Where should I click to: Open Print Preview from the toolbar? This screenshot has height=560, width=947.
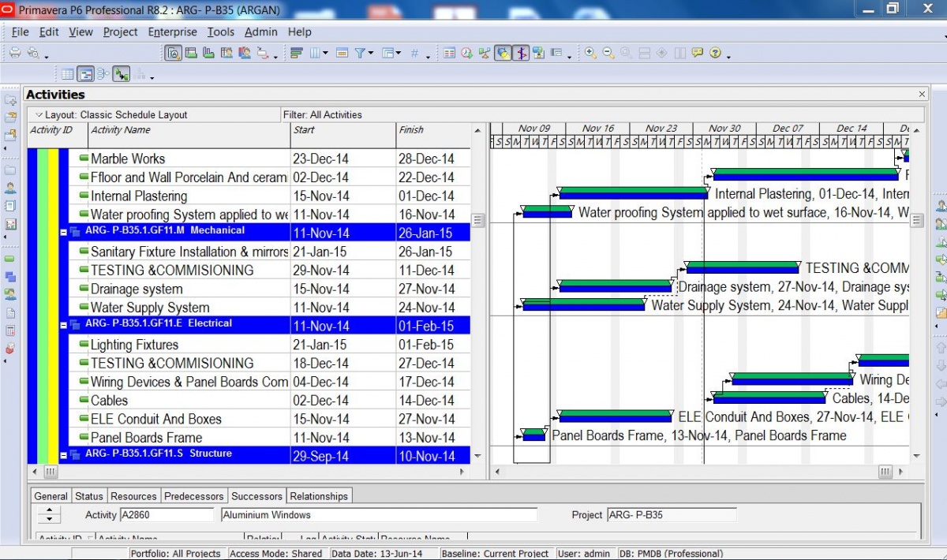pyautogui.click(x=32, y=53)
